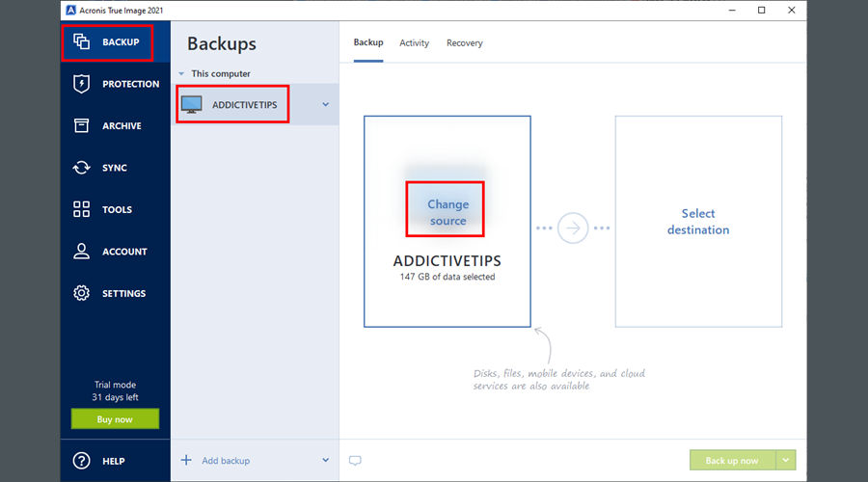Click the Select destination panel

(698, 222)
